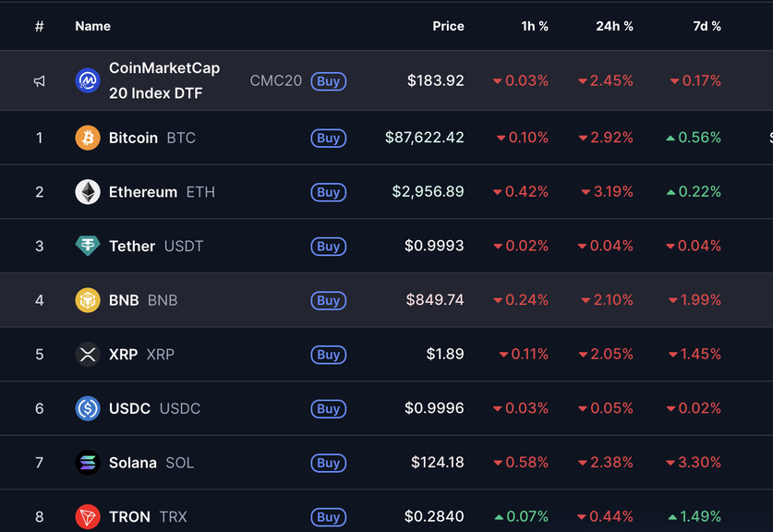Click the TRON logo icon

pyautogui.click(x=88, y=516)
